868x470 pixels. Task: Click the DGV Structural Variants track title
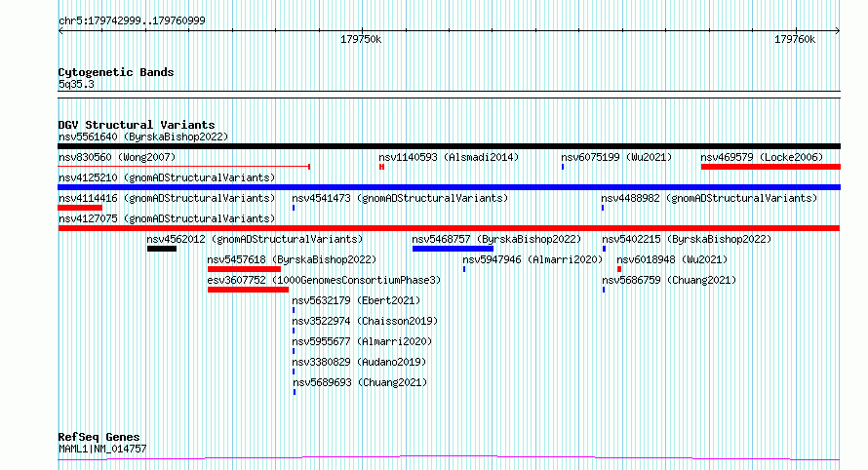137,125
